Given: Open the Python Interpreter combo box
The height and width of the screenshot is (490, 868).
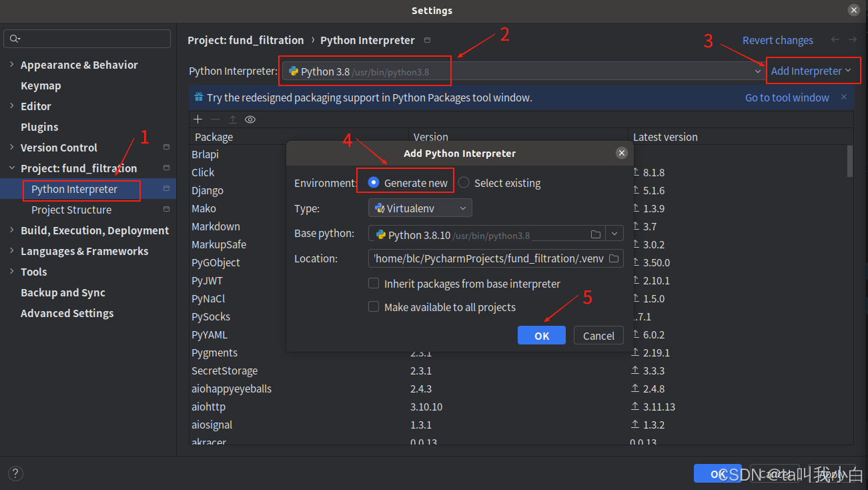Looking at the screenshot, I should pos(524,71).
